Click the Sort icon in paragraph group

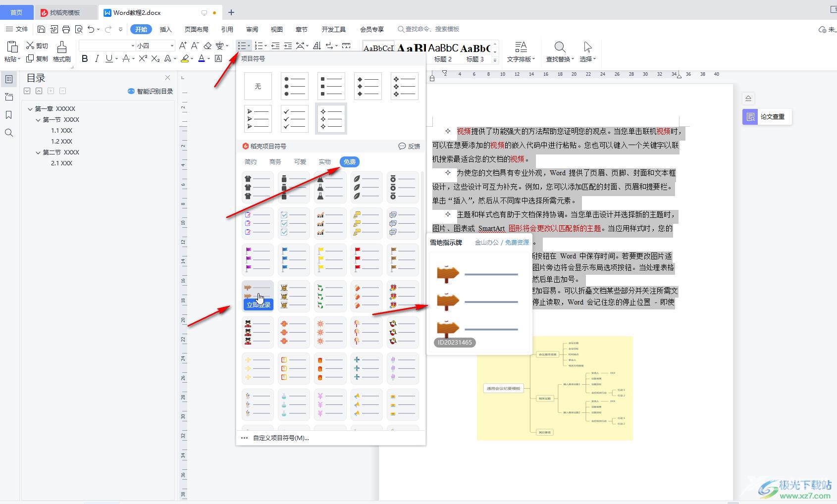pyautogui.click(x=317, y=46)
